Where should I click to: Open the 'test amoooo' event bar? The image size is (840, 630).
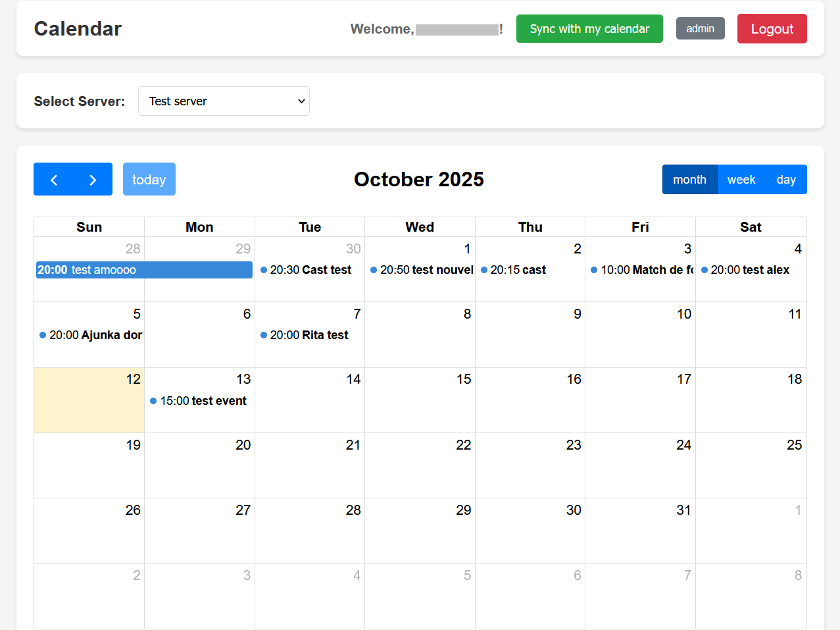[144, 270]
